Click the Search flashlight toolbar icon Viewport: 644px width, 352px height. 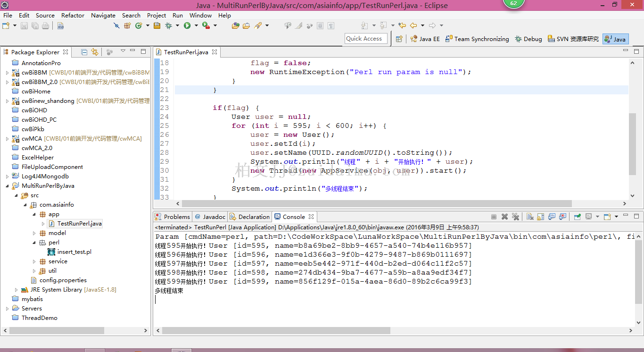coord(258,25)
